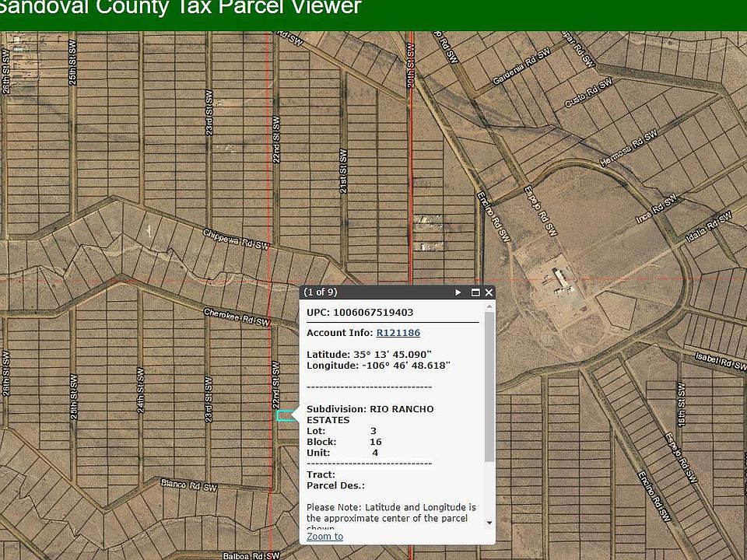Click the Isabel Rd SW road label
Viewport: 747px width, 560px height.
tap(720, 359)
